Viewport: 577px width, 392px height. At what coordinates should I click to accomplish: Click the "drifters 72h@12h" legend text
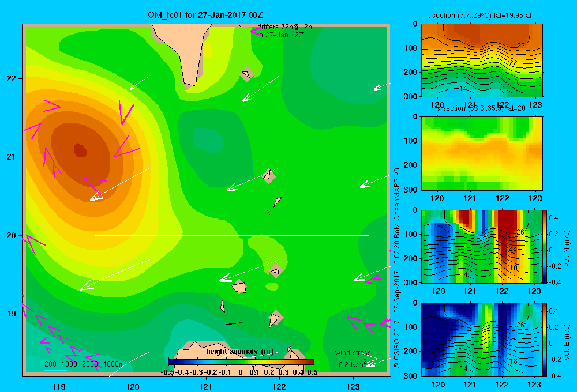tap(284, 27)
